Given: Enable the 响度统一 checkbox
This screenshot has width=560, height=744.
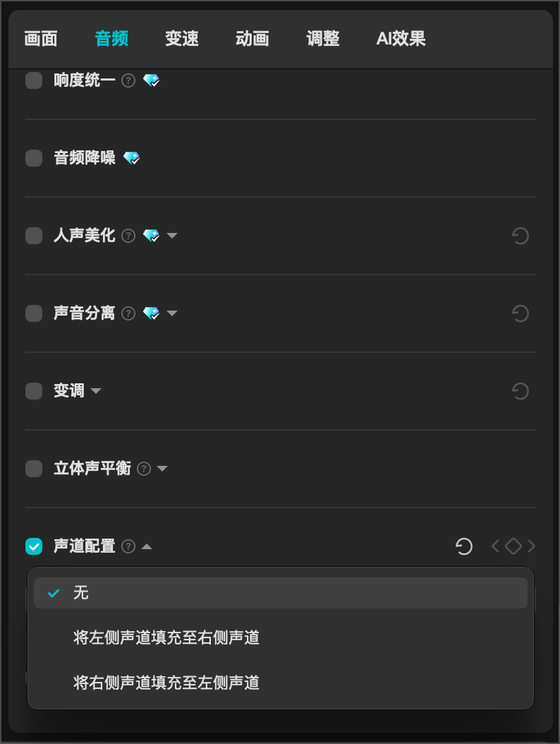Looking at the screenshot, I should (34, 80).
